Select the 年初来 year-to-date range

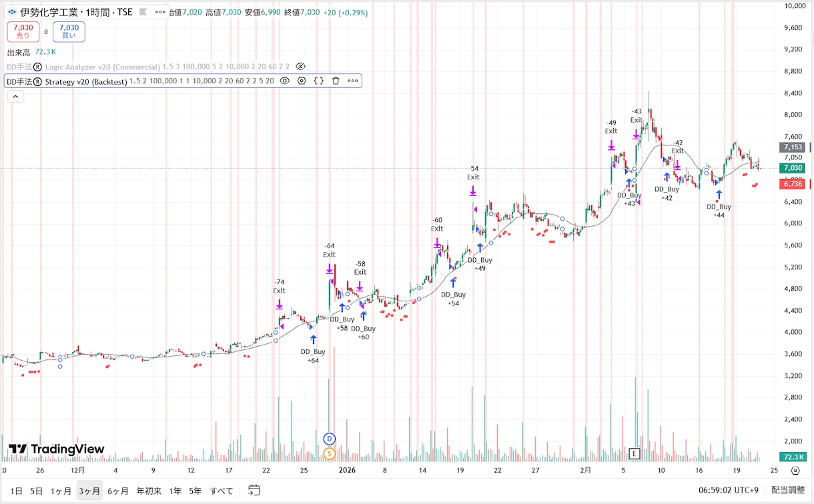[149, 491]
